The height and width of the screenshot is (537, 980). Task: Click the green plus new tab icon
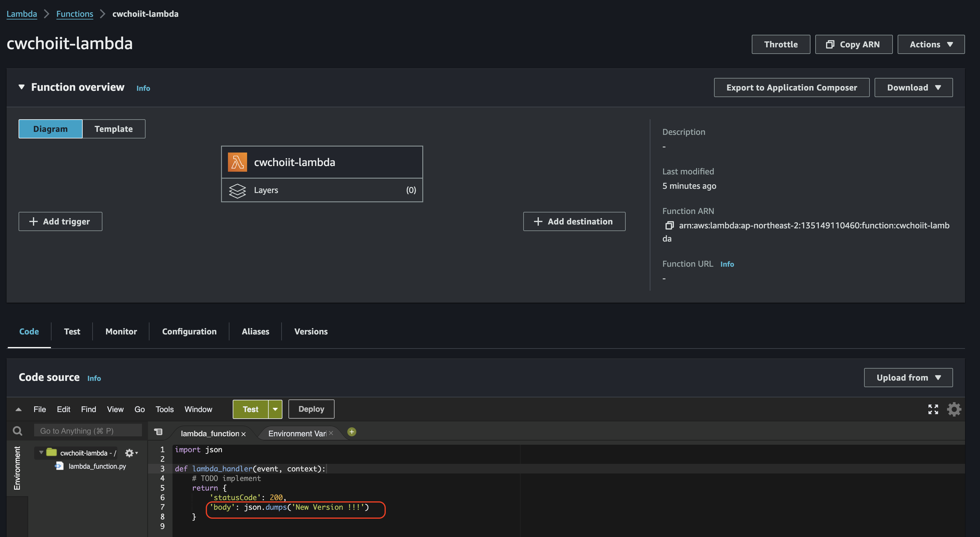pyautogui.click(x=352, y=432)
